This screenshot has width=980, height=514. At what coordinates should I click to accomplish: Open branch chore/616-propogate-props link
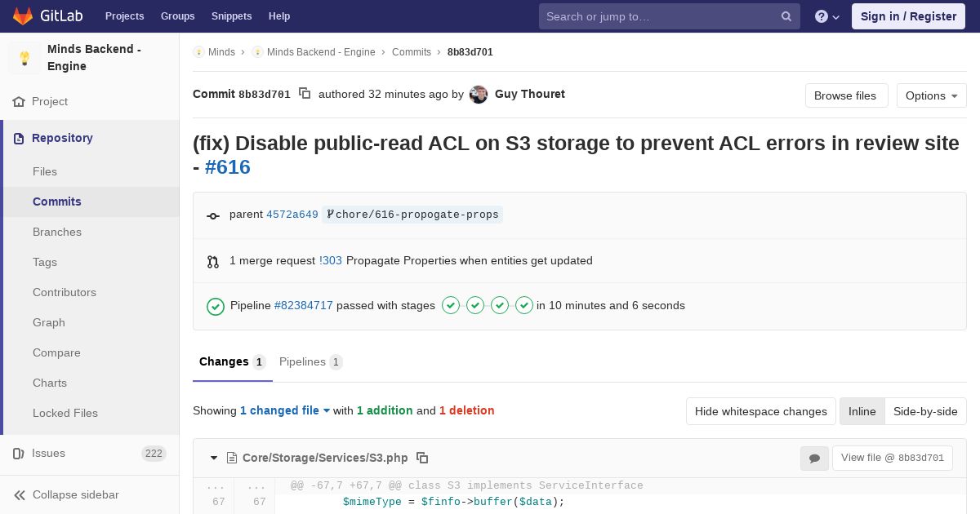coord(412,215)
